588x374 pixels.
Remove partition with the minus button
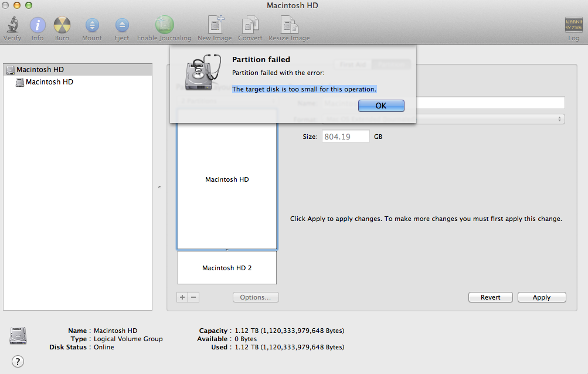193,297
